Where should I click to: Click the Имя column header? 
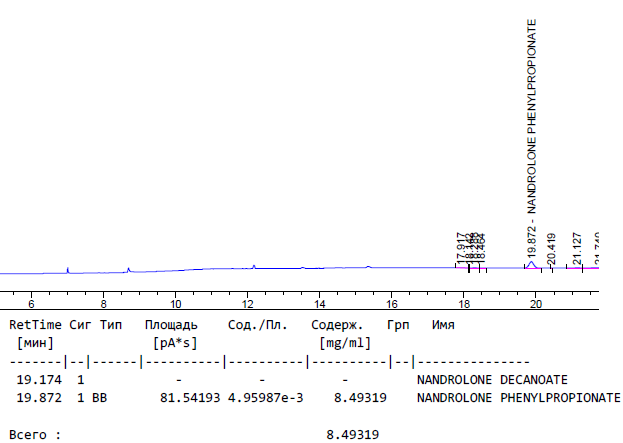point(443,325)
